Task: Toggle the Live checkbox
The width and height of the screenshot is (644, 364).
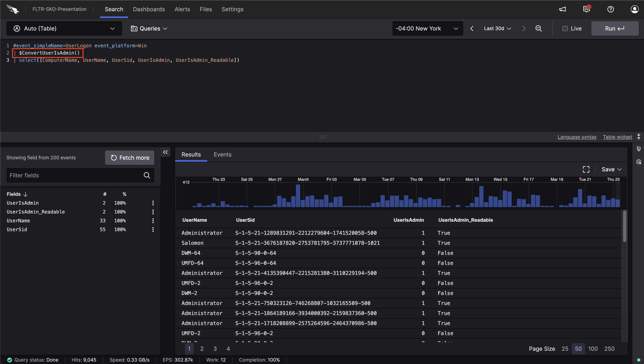Action: (565, 28)
